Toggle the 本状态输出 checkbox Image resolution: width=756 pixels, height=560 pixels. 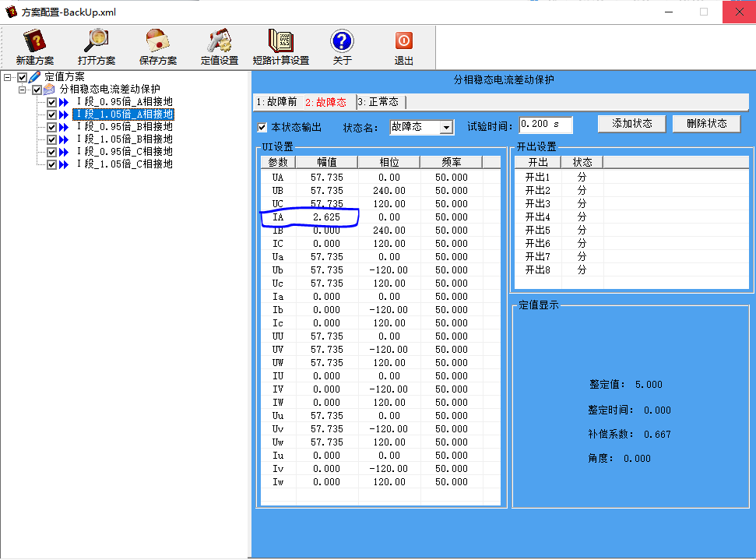pos(262,127)
